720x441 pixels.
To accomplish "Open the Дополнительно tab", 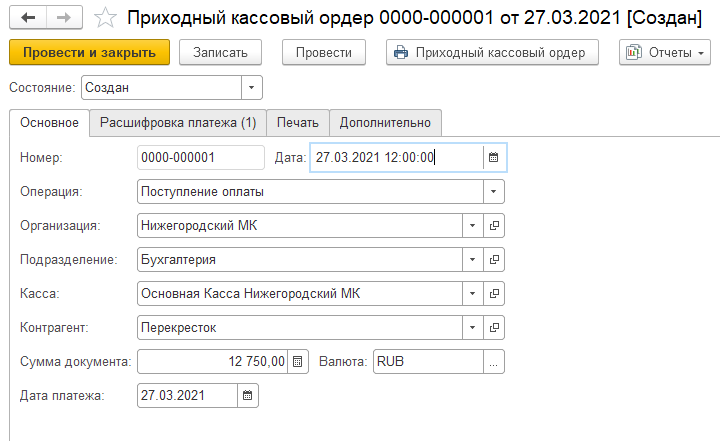I will (385, 123).
